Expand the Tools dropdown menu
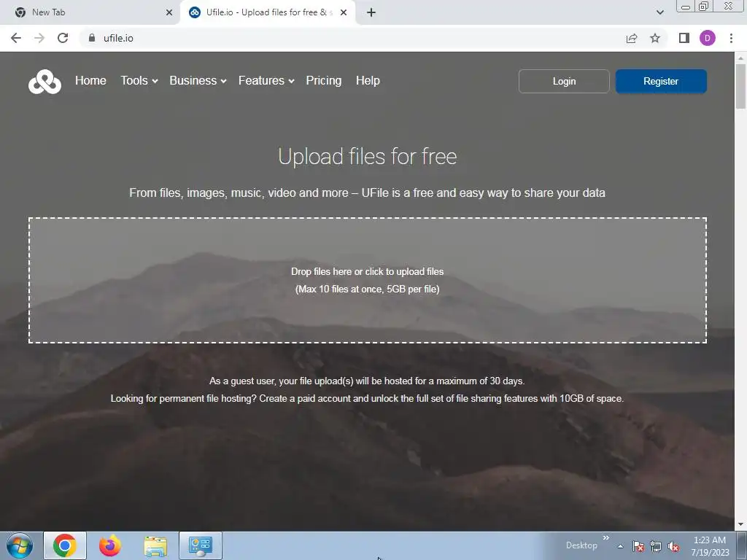 coord(139,80)
